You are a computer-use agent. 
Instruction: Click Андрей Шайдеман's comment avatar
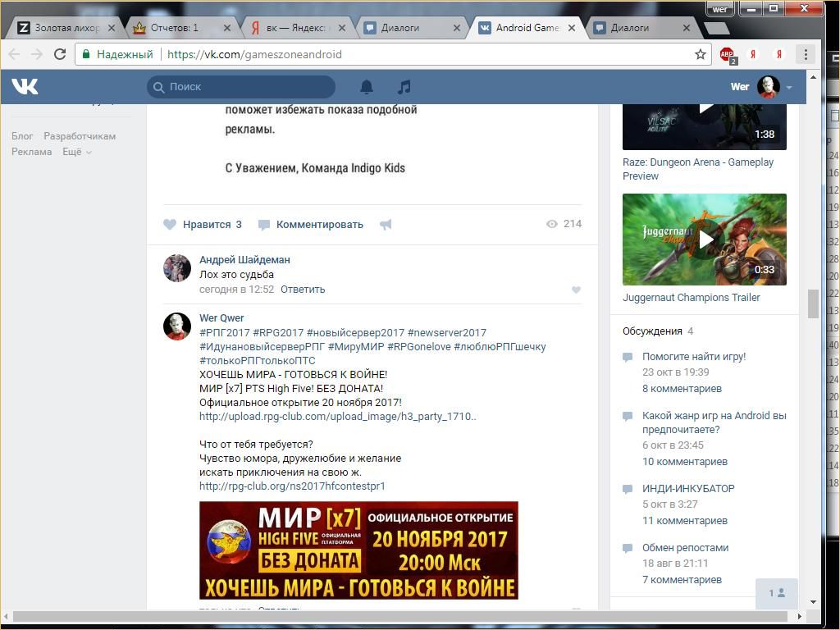coord(177,268)
